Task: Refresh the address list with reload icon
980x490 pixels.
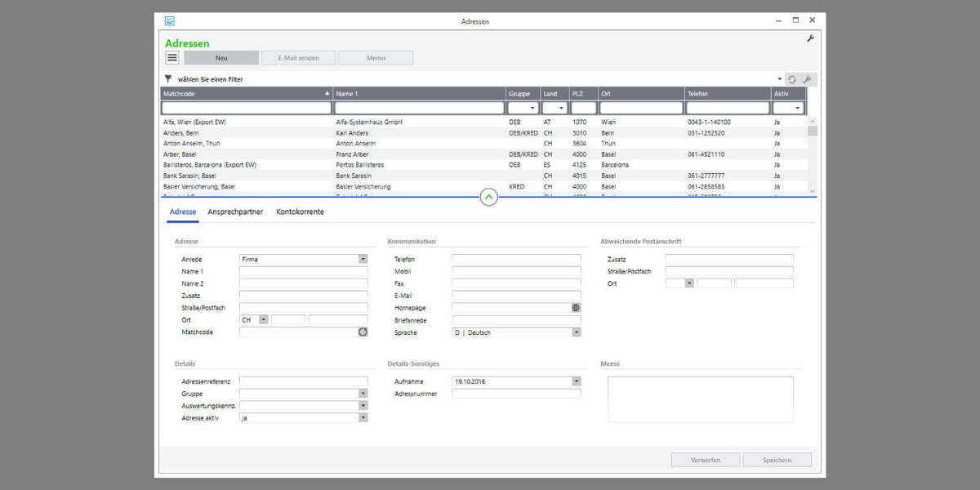Action: (791, 79)
